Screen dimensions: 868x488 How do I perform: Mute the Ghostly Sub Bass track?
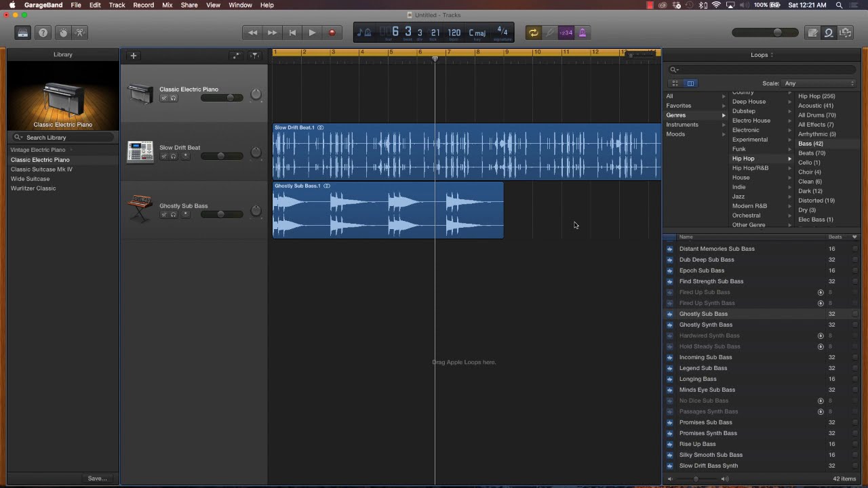tap(163, 215)
